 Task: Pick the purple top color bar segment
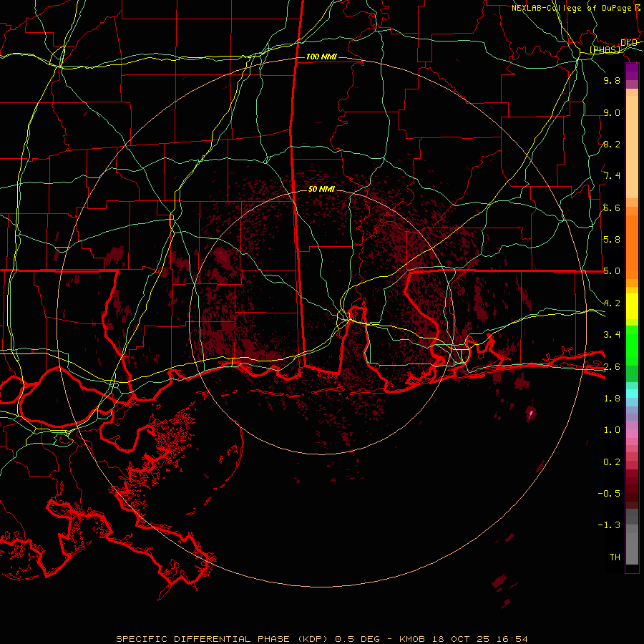pyautogui.click(x=632, y=72)
